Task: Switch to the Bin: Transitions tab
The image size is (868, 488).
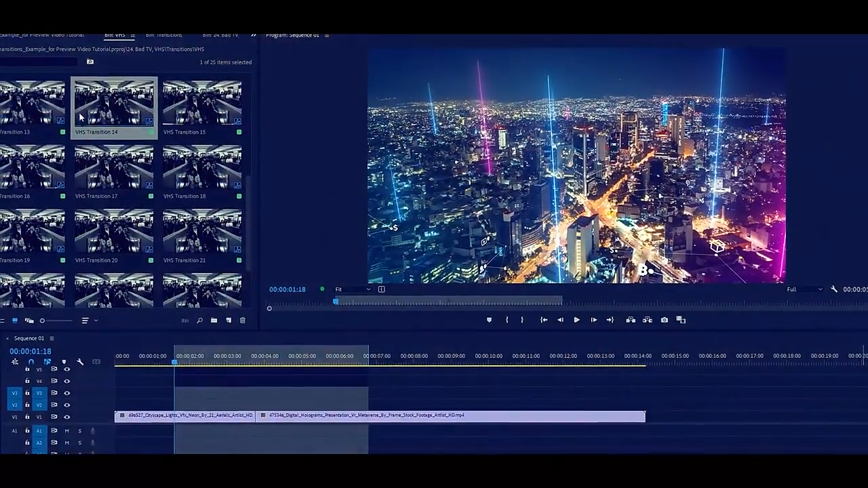Action: (163, 35)
